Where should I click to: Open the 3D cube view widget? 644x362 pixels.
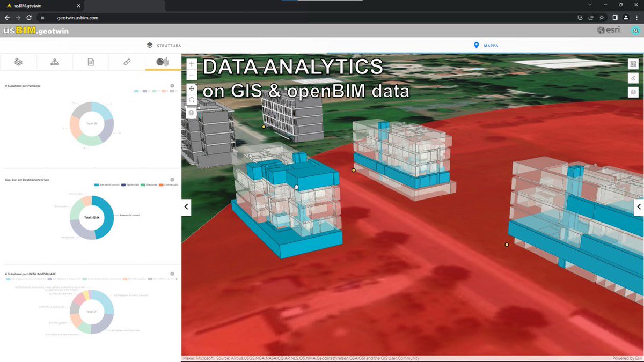click(634, 92)
